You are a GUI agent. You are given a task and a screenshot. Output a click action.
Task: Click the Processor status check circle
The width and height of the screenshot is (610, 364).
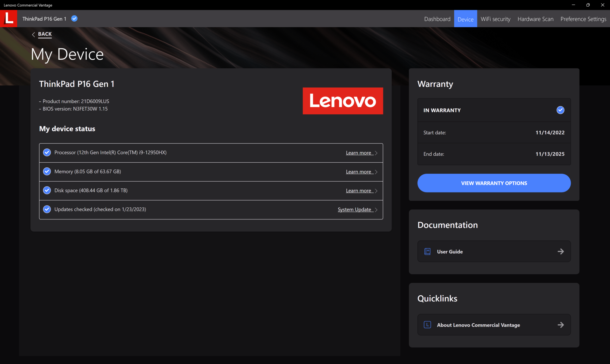(47, 152)
